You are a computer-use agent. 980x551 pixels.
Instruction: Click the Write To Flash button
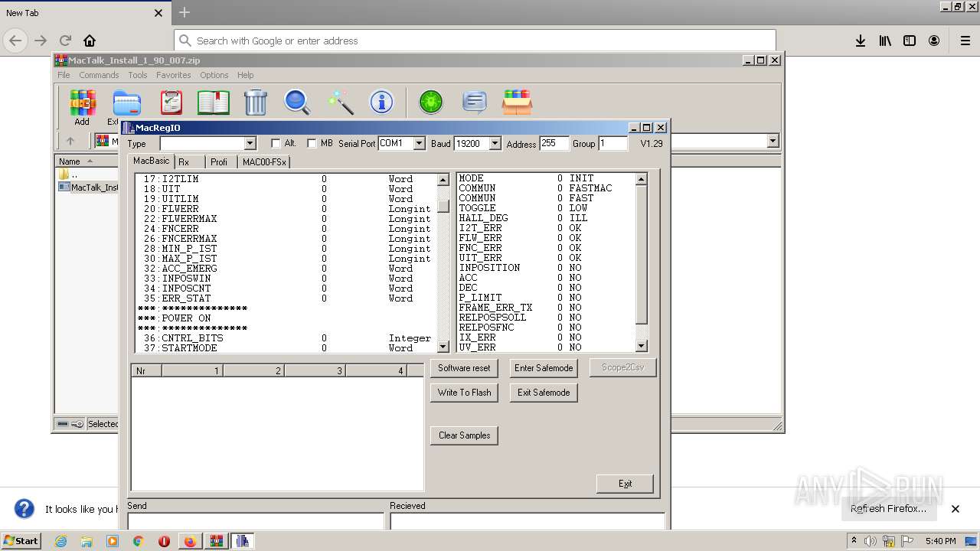(x=464, y=393)
